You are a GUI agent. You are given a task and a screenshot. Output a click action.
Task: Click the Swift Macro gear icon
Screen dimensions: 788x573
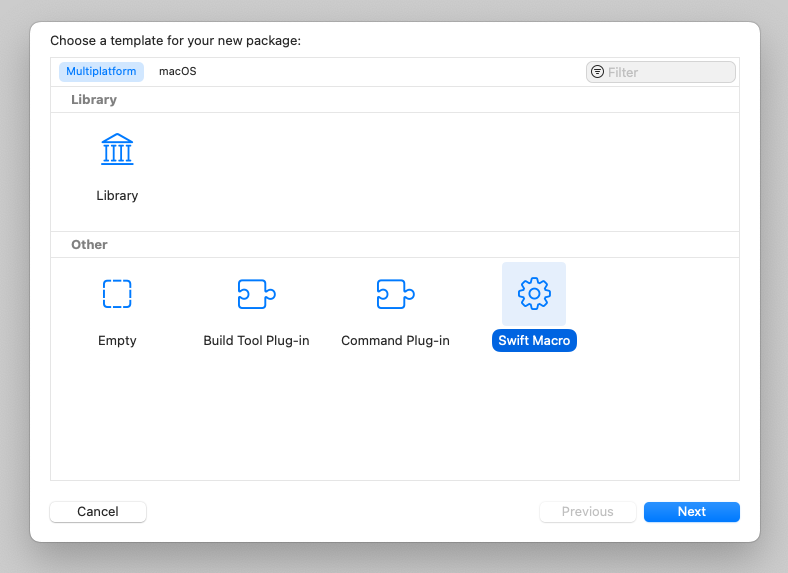click(534, 294)
